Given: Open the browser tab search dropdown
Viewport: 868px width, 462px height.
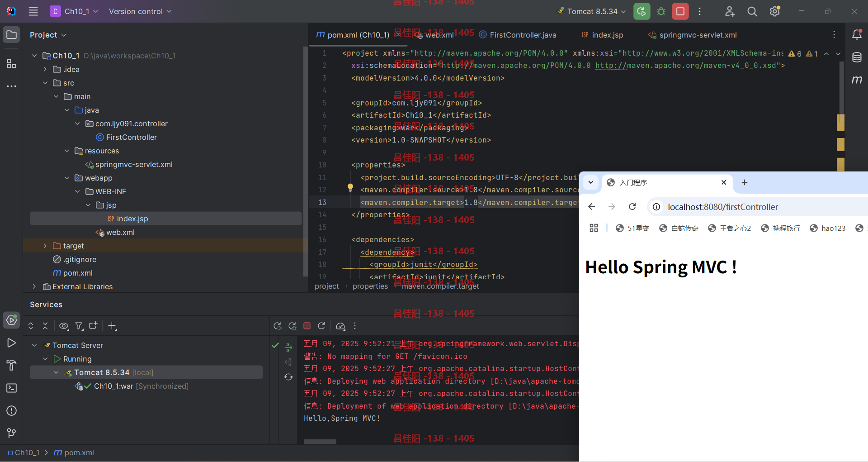Looking at the screenshot, I should 591,182.
